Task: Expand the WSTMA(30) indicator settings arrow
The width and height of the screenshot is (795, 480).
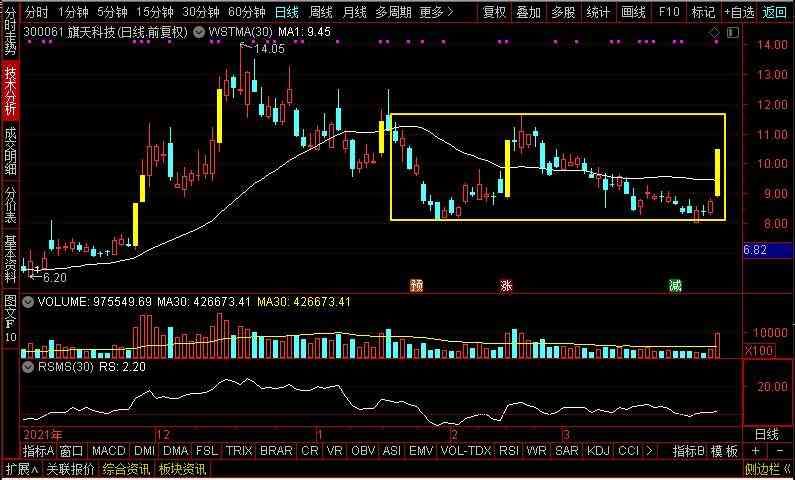Action: click(x=201, y=33)
